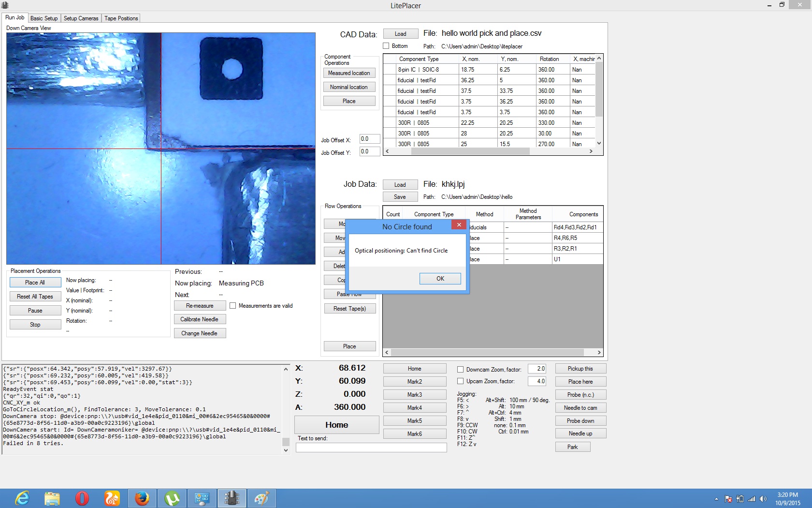Select the LitePlacer taskbar icon

coord(232,498)
